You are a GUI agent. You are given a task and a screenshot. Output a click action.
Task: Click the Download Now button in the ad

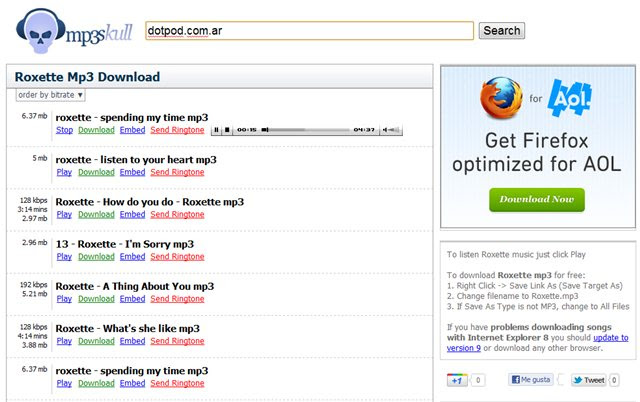(537, 200)
